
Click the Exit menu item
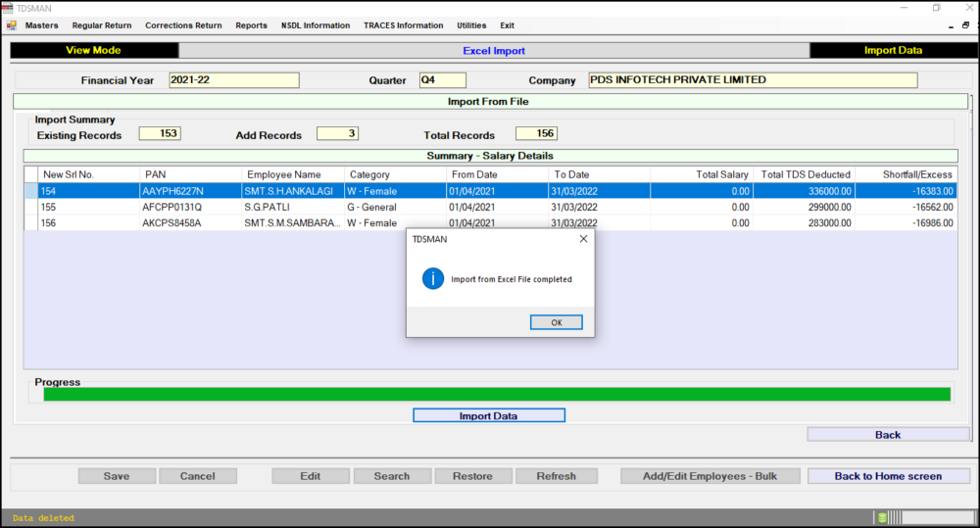tap(507, 25)
